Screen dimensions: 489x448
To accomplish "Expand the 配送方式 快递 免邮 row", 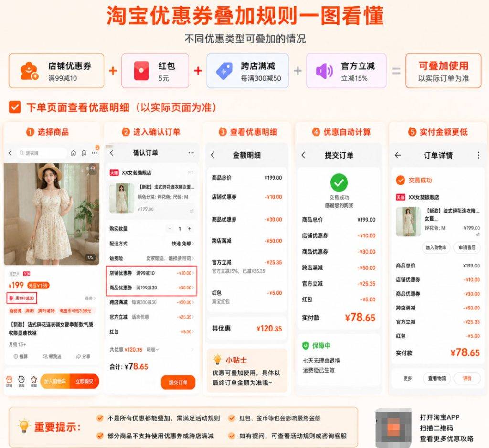I will [x=151, y=243].
